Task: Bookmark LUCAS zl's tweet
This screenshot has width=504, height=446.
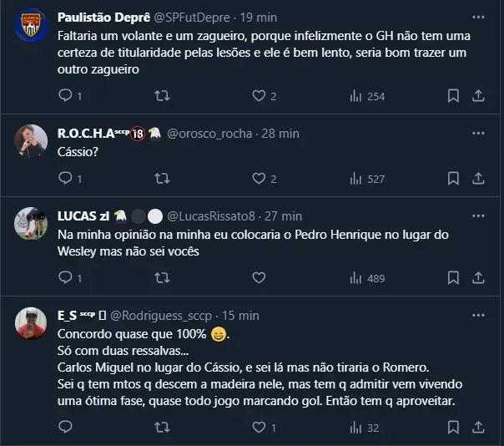Action: [453, 278]
